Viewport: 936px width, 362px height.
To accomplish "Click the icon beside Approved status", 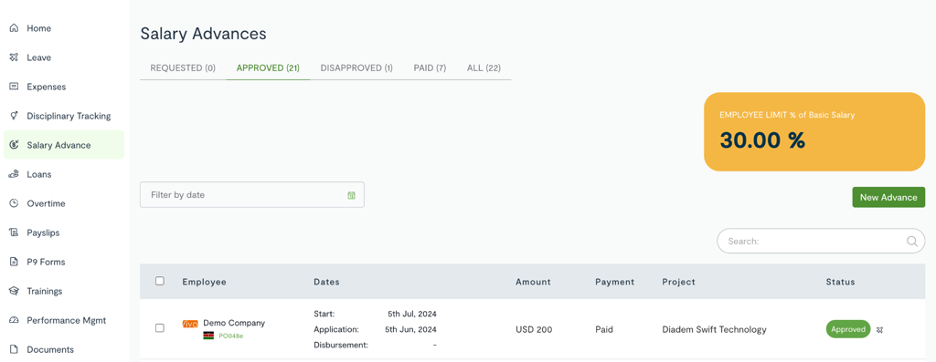I will point(879,330).
